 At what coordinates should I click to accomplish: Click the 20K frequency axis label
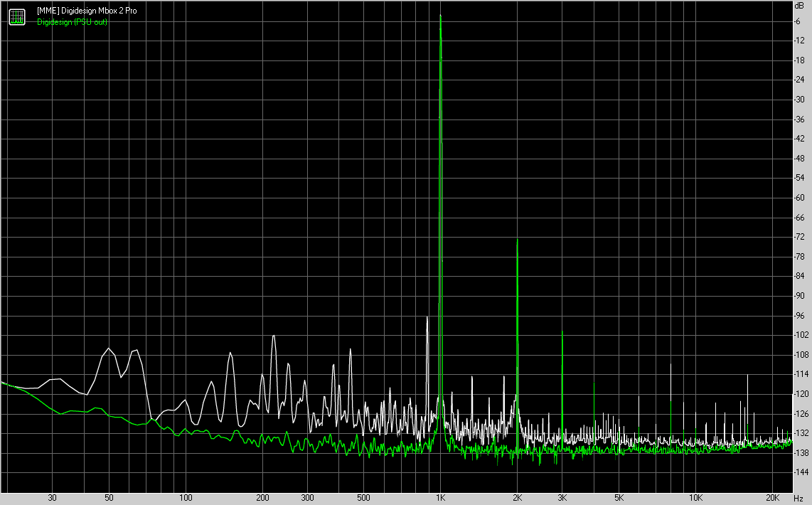(x=773, y=497)
